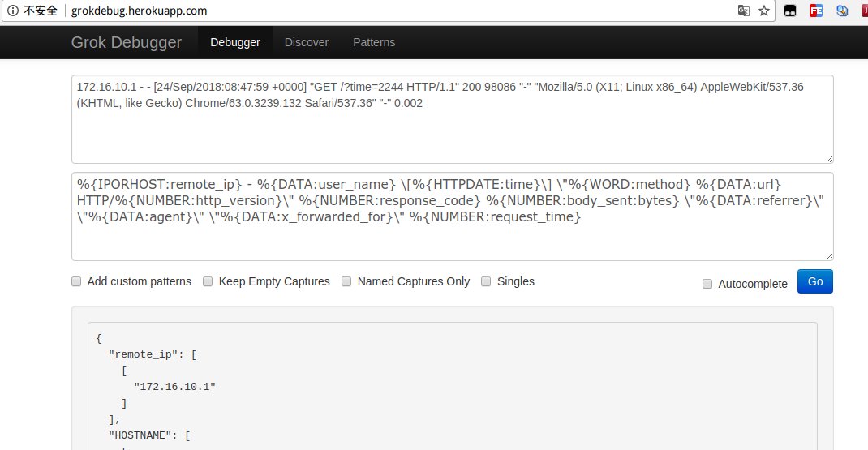Toggle Keep Empty Captures checkbox

[208, 281]
